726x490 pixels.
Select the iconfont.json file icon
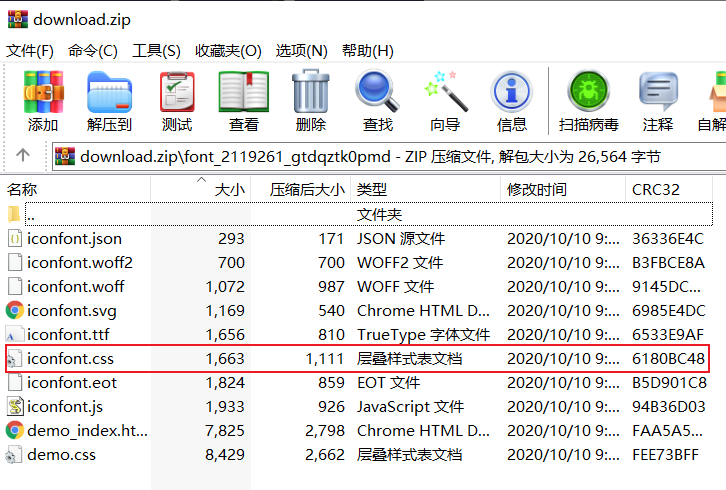(15, 239)
